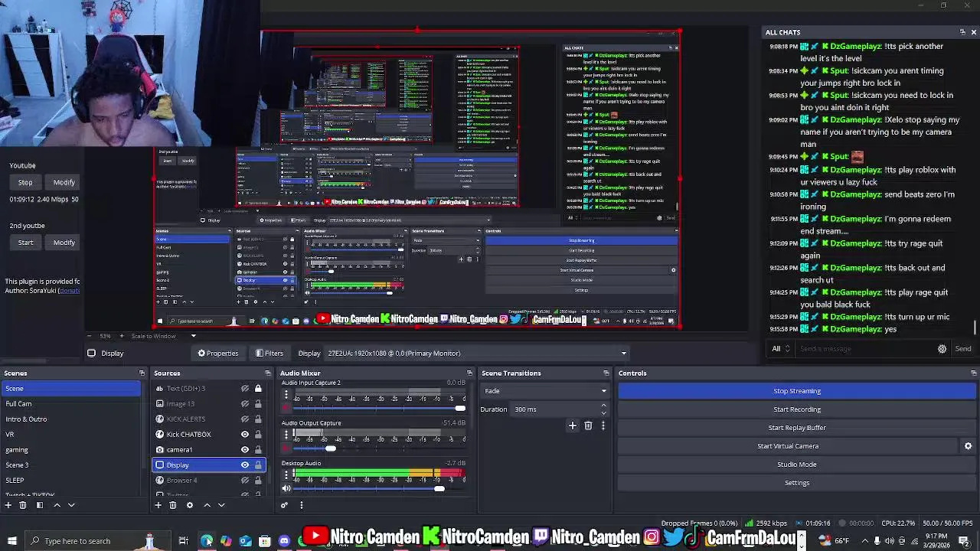Hide the camera1 source
980x551 pixels.
(245, 450)
